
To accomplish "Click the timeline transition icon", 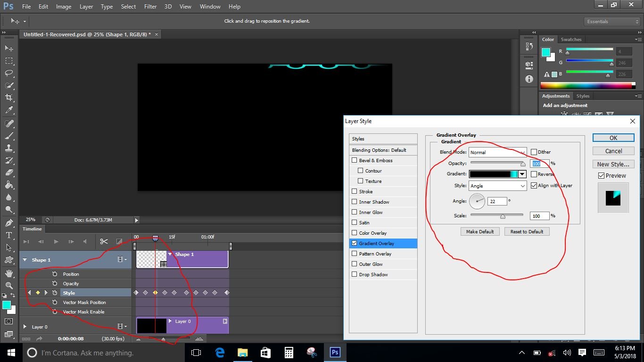I will click(x=119, y=241).
